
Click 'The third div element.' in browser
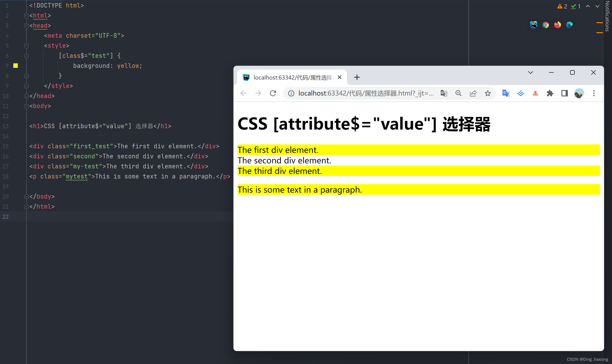click(x=280, y=171)
